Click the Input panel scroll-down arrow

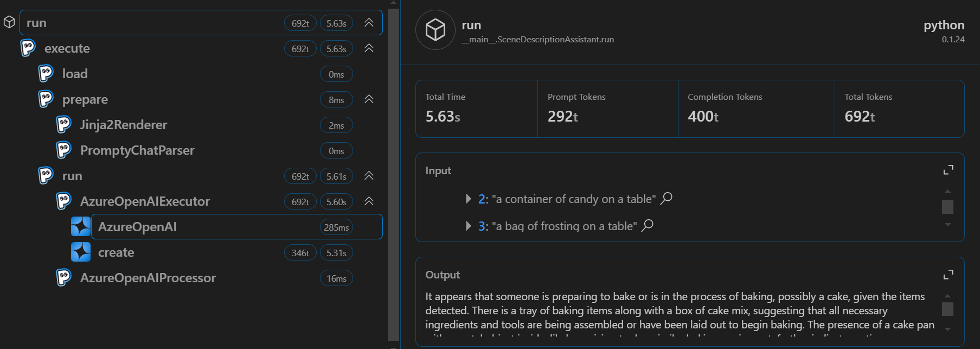[947, 225]
